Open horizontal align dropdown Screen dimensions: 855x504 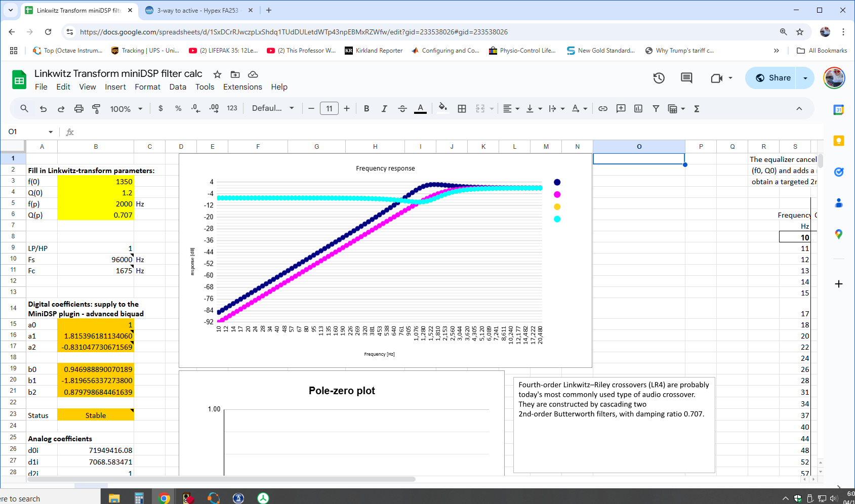511,108
